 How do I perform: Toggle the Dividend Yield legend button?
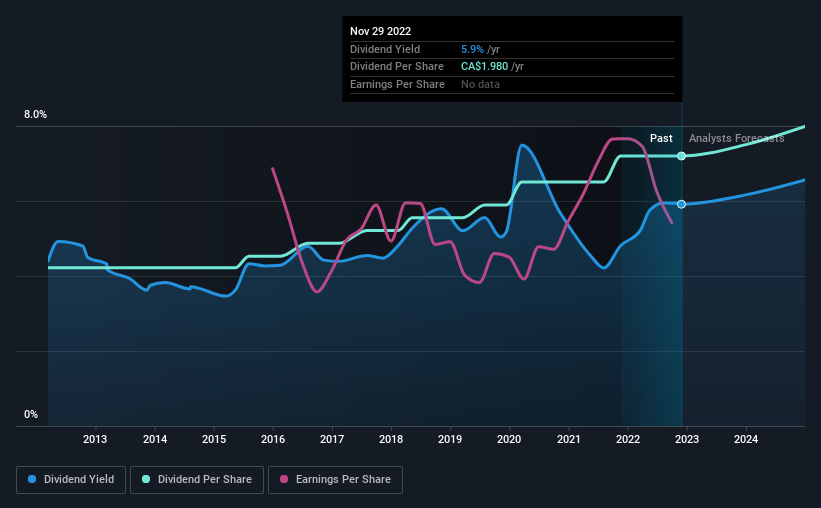pos(71,480)
